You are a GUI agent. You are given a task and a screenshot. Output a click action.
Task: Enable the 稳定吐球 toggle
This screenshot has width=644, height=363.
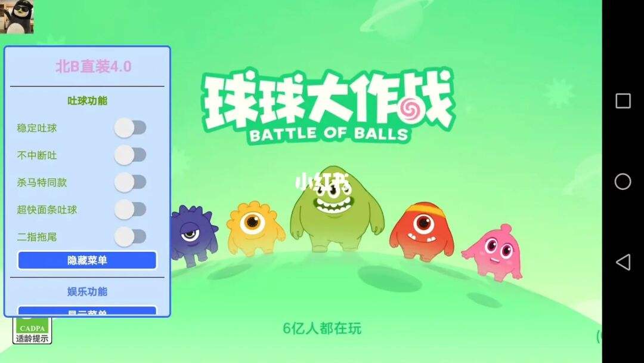click(x=130, y=128)
